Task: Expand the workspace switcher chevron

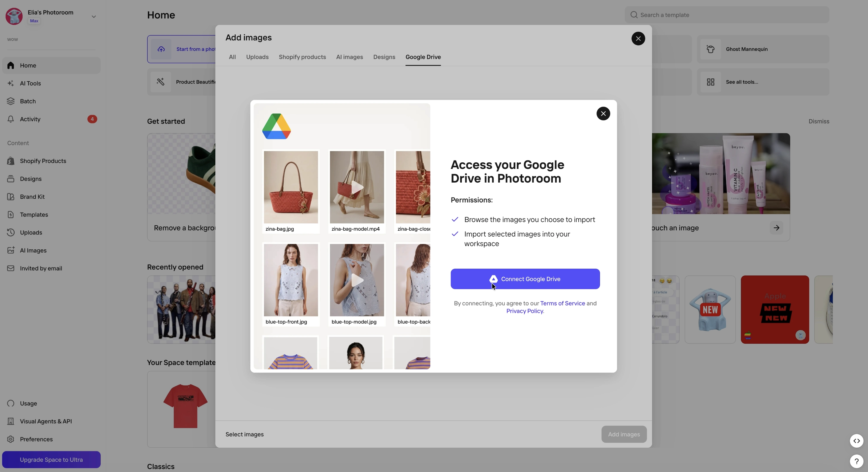Action: click(x=94, y=17)
